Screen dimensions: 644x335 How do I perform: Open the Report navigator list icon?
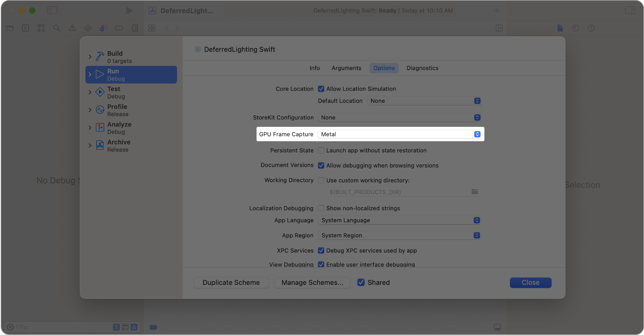point(135,28)
